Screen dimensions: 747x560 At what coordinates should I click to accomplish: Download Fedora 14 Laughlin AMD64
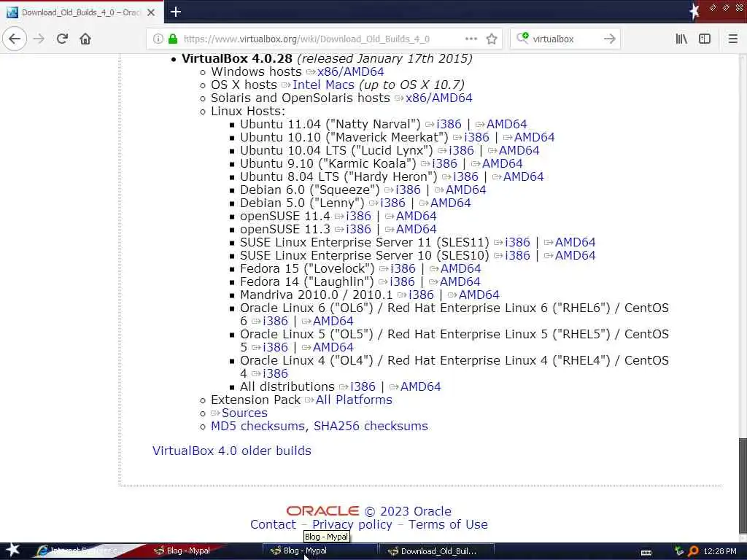[x=460, y=282]
